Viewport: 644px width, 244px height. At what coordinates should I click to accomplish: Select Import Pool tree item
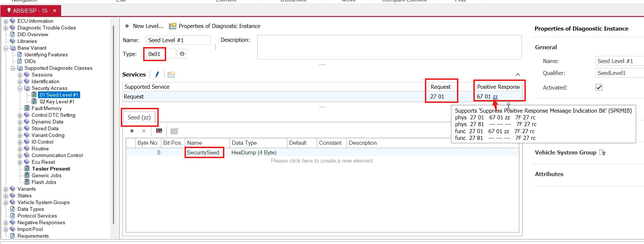(x=30, y=229)
